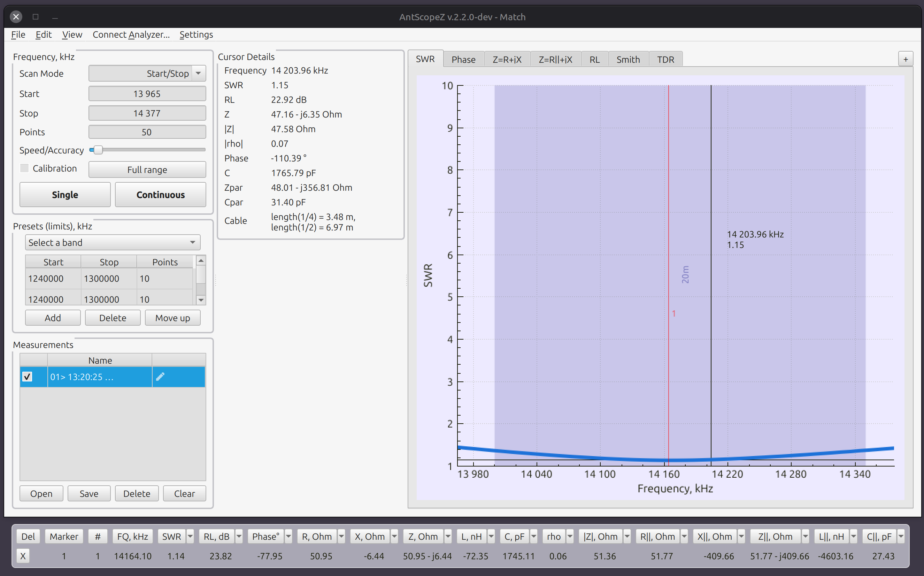Select the SWR tab

click(x=425, y=59)
